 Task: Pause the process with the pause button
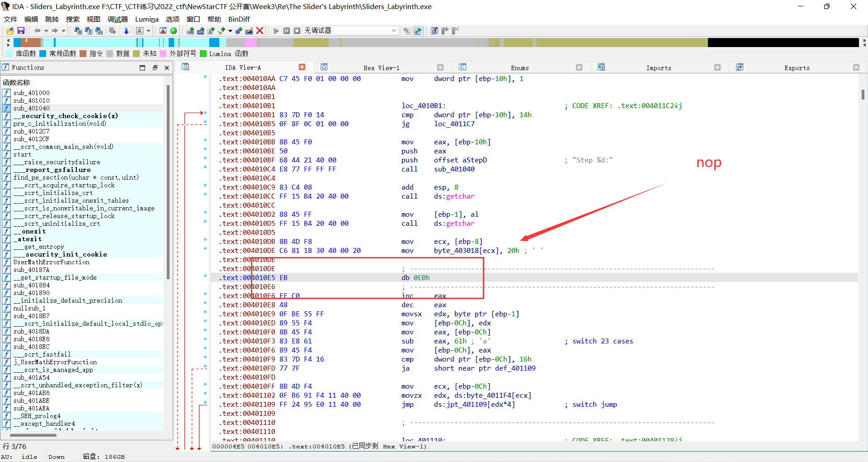coord(287,31)
